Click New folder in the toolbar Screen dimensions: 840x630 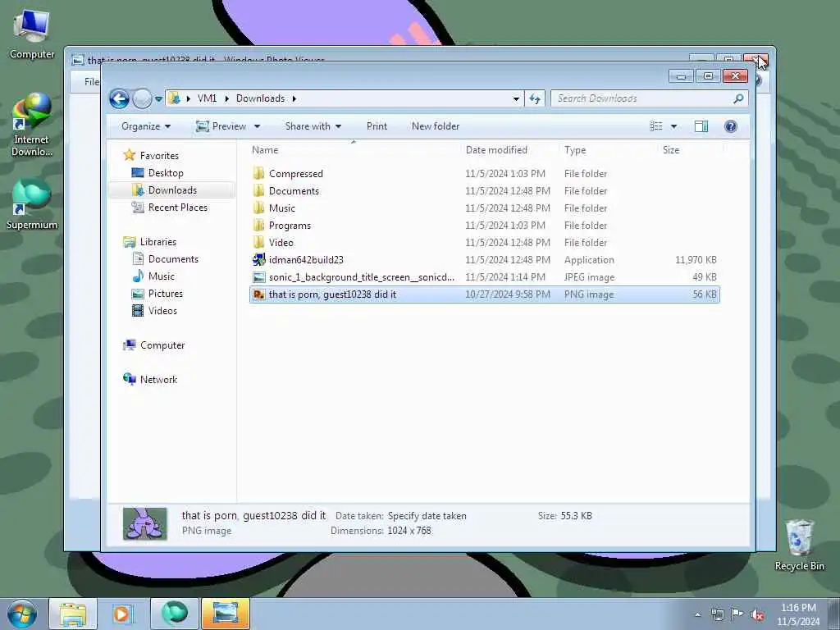coord(436,126)
